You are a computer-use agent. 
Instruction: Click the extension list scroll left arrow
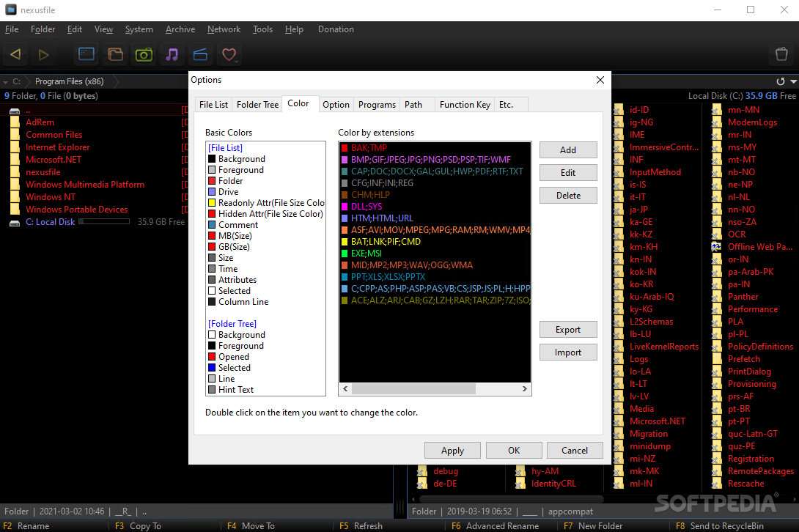[345, 389]
